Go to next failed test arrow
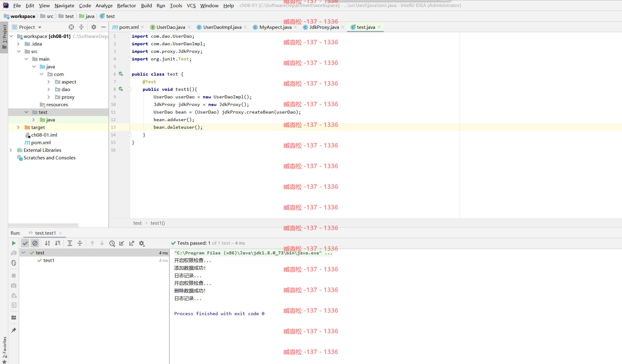This screenshot has width=622, height=364. 102,243
